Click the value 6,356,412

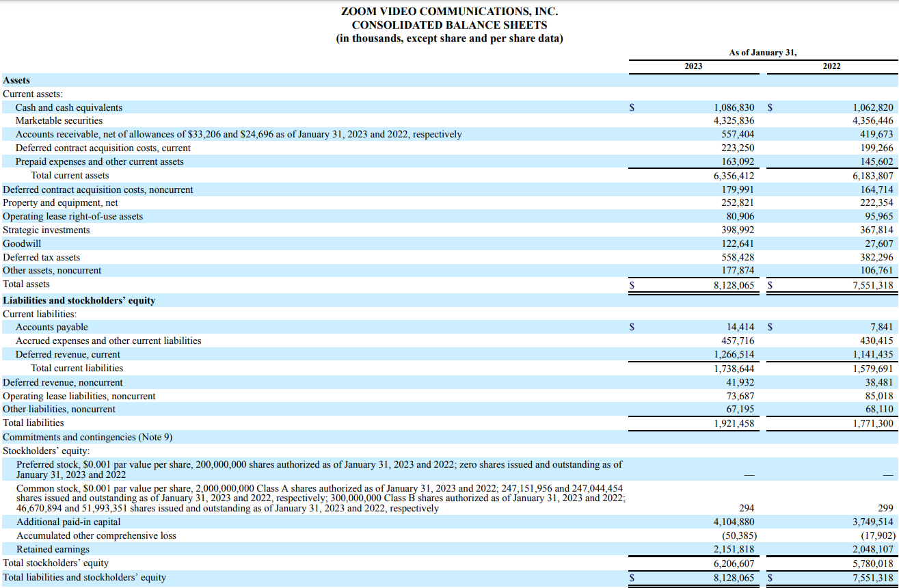(734, 176)
